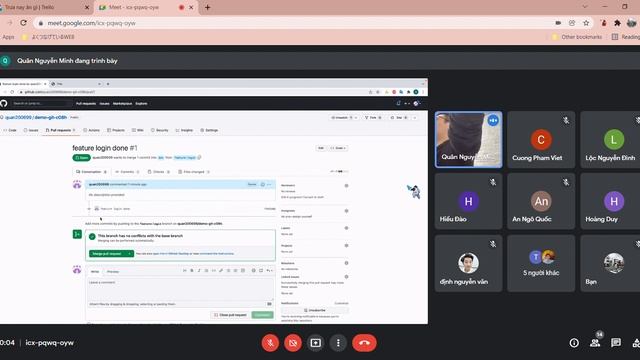Open the 5 người khác tile
Screen dimensions: 640x360
click(x=541, y=263)
